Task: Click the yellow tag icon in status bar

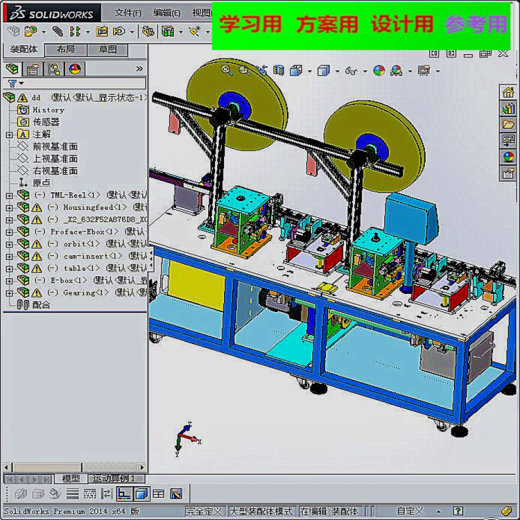Action: (506, 511)
